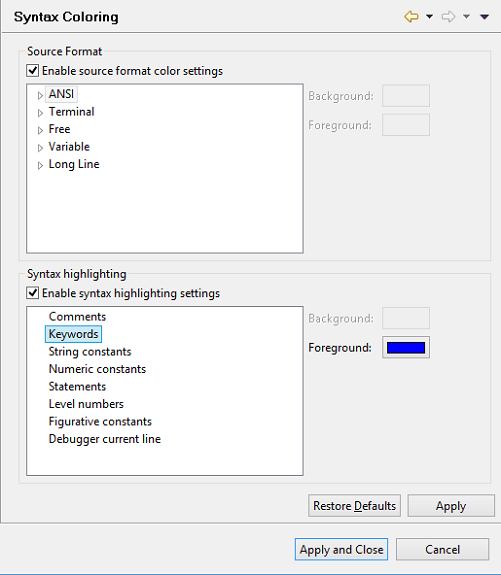Click the Restore Defaults button
This screenshot has height=575, width=501.
pos(354,506)
